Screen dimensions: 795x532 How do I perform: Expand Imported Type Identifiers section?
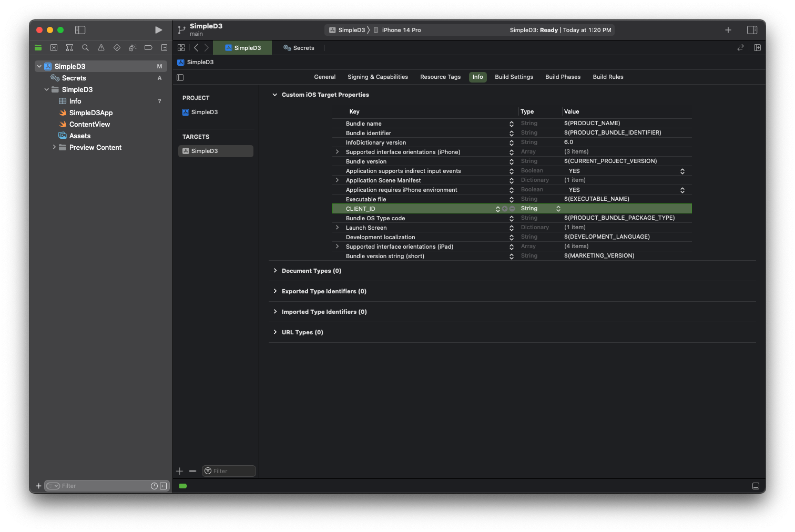[274, 312]
